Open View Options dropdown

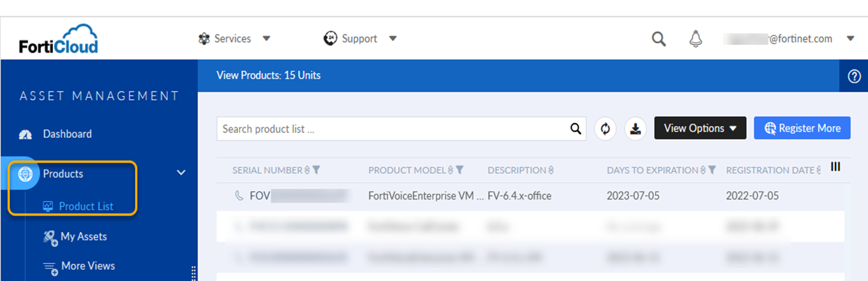coord(700,128)
